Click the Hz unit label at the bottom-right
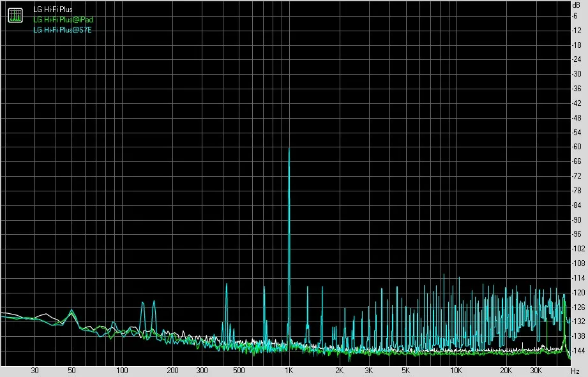This screenshot has width=588, height=377. tap(575, 371)
